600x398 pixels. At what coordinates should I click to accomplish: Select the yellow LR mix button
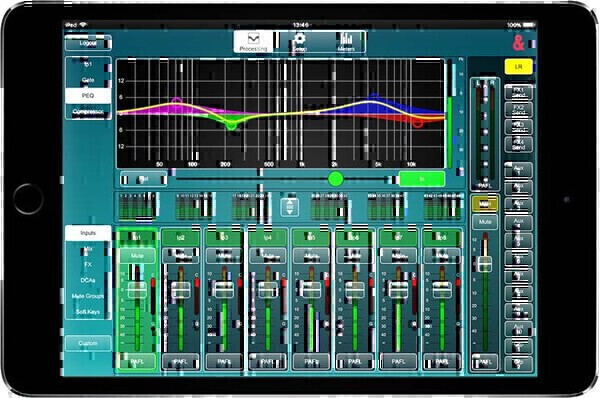click(518, 67)
